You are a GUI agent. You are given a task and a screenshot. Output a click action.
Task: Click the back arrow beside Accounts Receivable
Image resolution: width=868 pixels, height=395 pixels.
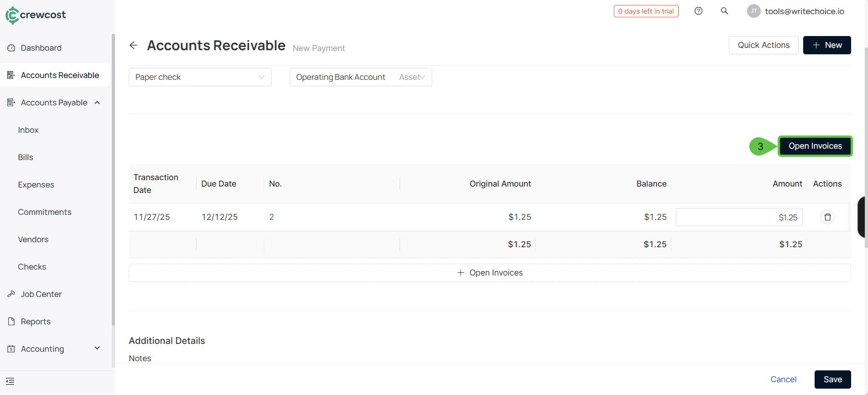pyautogui.click(x=133, y=45)
